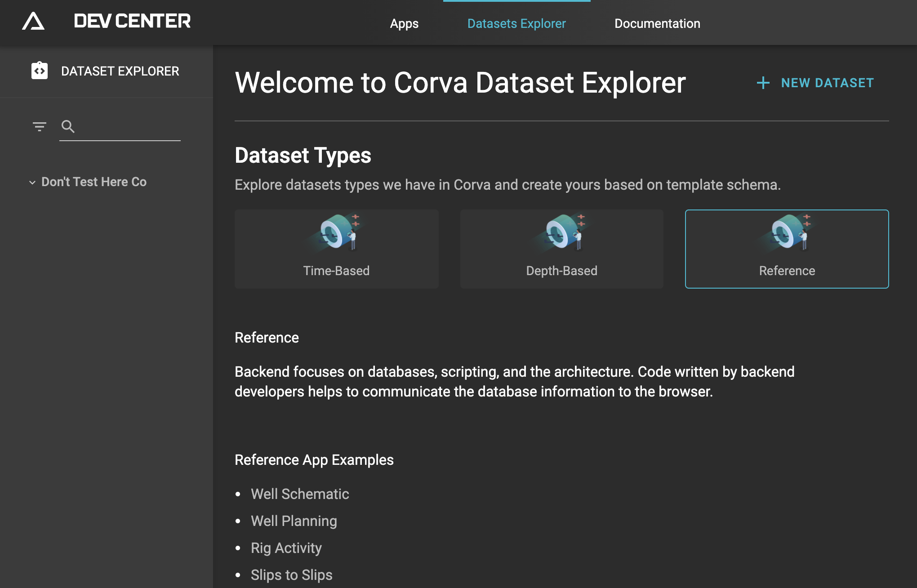The width and height of the screenshot is (917, 588).
Task: Click the Time-Based card illustration
Action: 337,232
